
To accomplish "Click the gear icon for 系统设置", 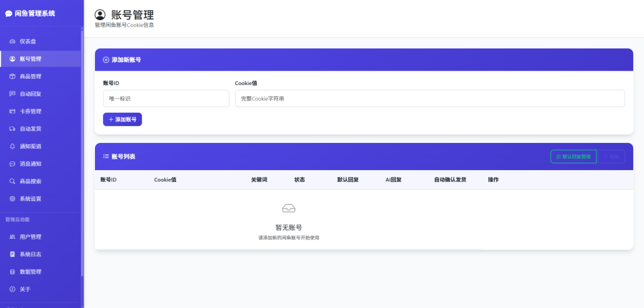I will pyautogui.click(x=13, y=198).
